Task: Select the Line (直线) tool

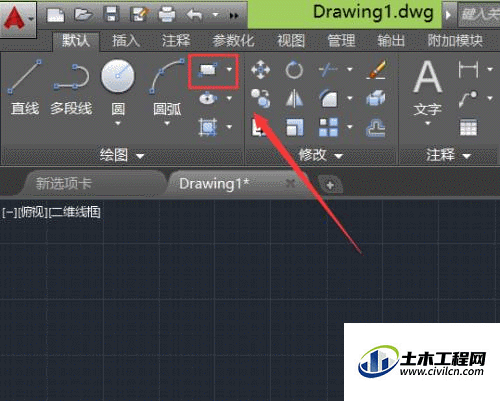Action: 25,87
